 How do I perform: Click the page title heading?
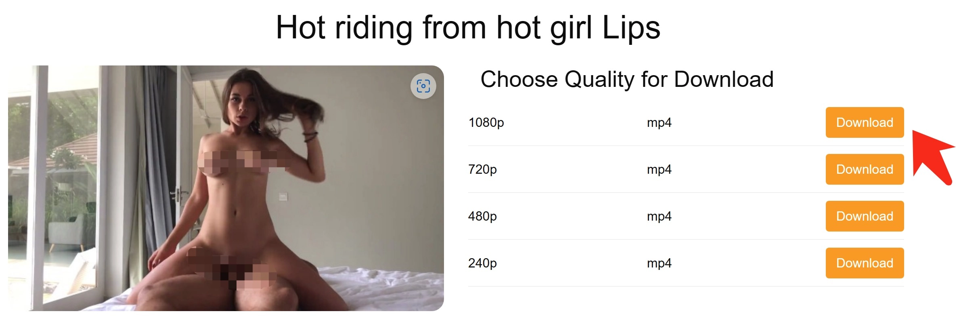click(468, 27)
